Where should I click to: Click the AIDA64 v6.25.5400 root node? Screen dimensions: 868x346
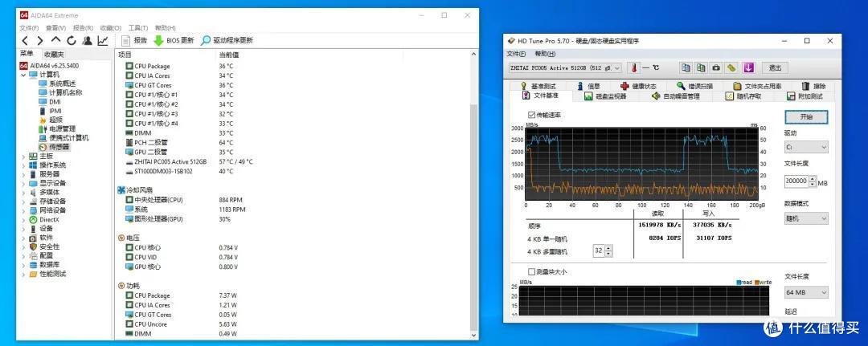pyautogui.click(x=54, y=65)
